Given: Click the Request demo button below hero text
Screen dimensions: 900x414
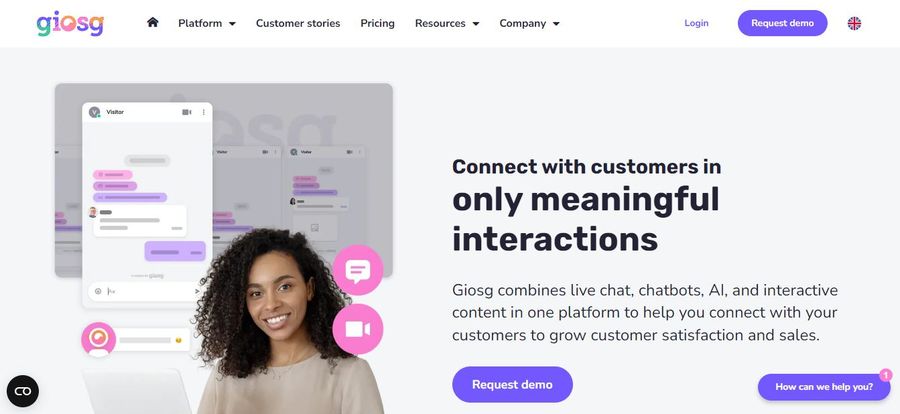Looking at the screenshot, I should point(512,385).
